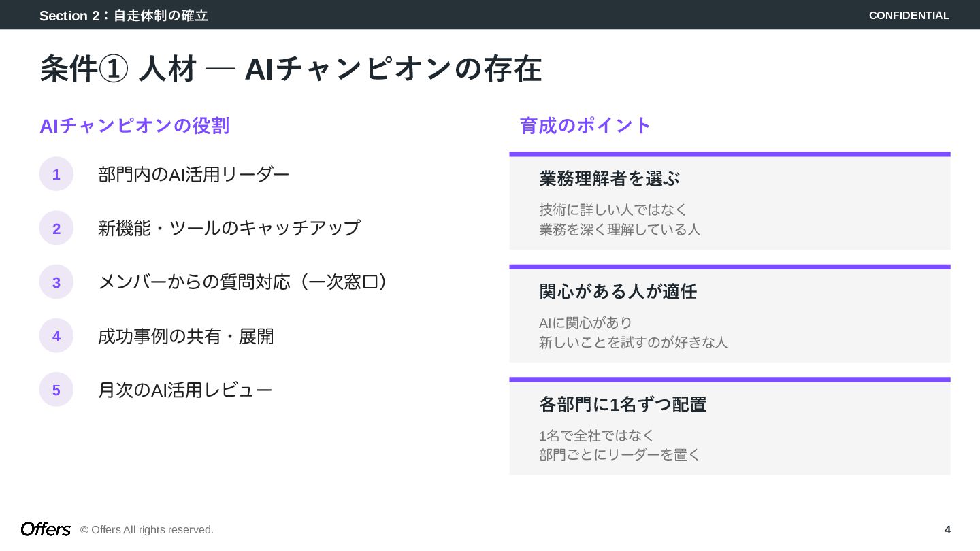Select numbered circle 5 badge
The height and width of the screenshot is (551, 980).
pos(56,390)
